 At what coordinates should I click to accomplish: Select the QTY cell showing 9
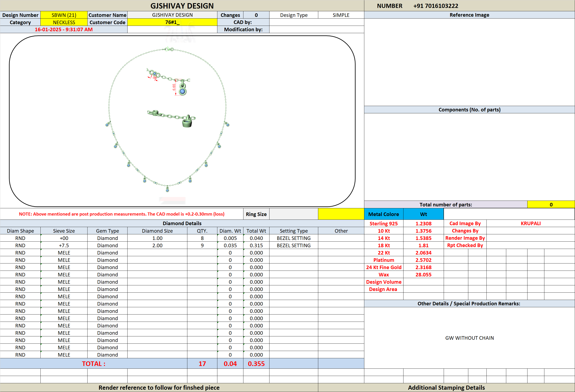202,246
